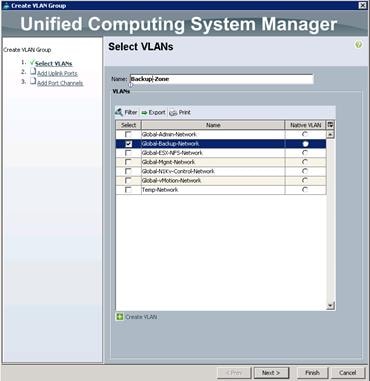Go to the Add Port Channels step

[60, 83]
